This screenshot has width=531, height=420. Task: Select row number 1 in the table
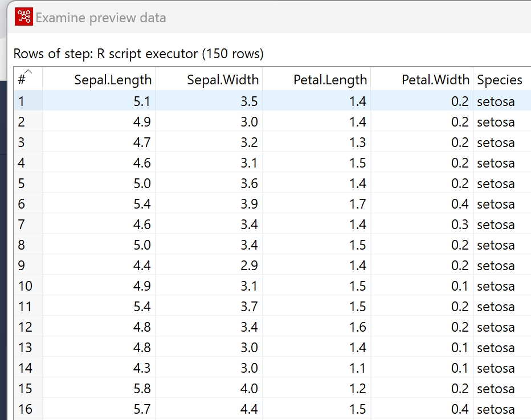coord(22,101)
